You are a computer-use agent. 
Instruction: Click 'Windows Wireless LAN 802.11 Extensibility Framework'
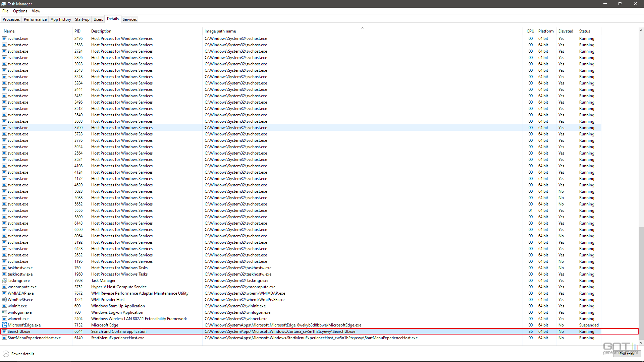(139, 319)
